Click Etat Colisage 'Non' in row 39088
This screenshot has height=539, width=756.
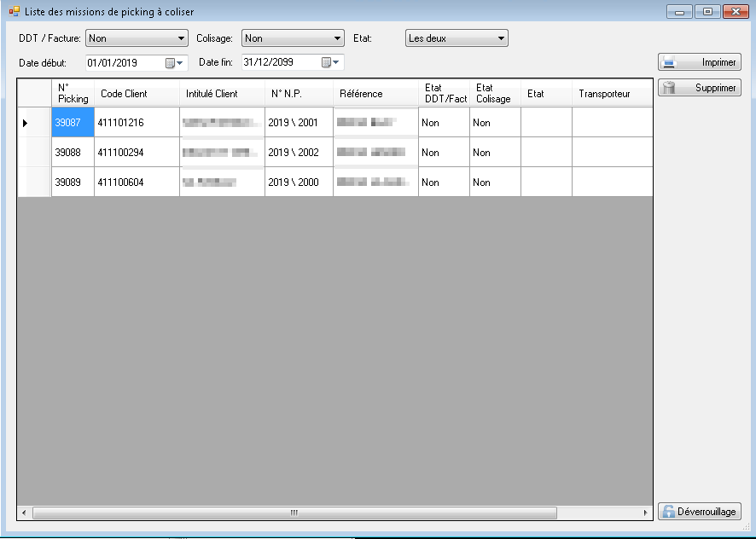click(x=495, y=153)
